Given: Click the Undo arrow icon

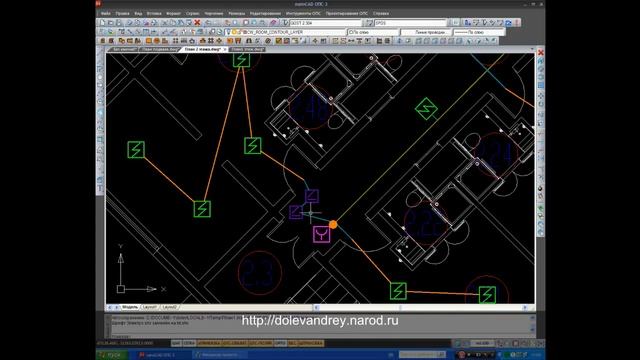Looking at the screenshot, I should pos(208,23).
